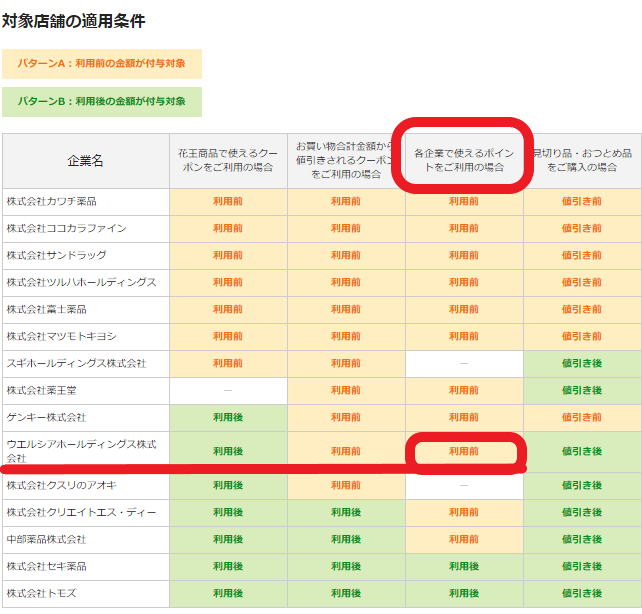The image size is (642, 614).
Task: Click the 花王商品で使えるクーポン column header
Action: 228,160
